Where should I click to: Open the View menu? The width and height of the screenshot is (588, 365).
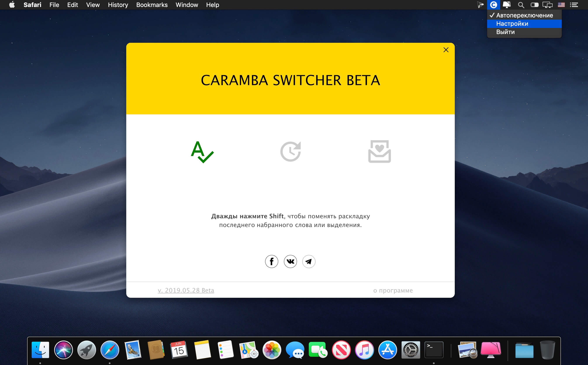pos(93,5)
